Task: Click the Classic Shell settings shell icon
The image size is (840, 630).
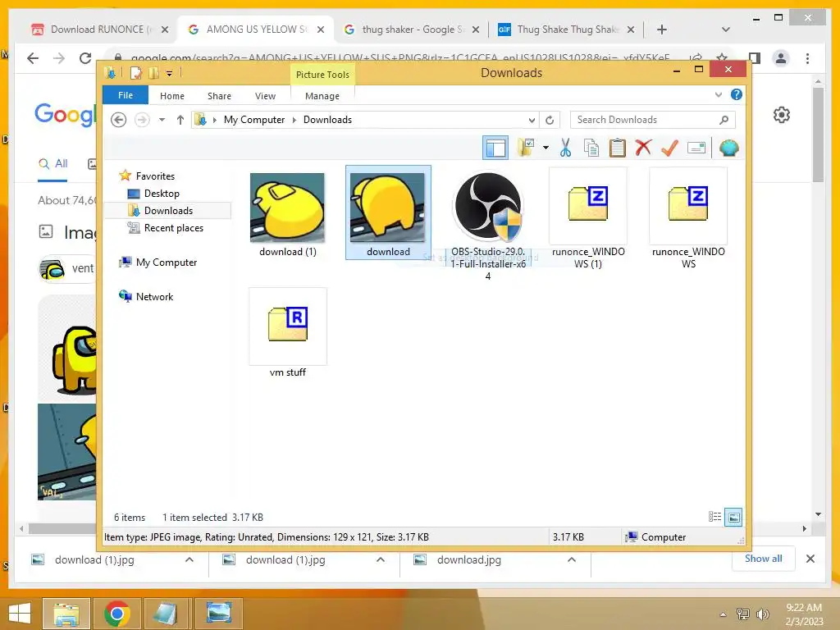Action: pyautogui.click(x=728, y=148)
